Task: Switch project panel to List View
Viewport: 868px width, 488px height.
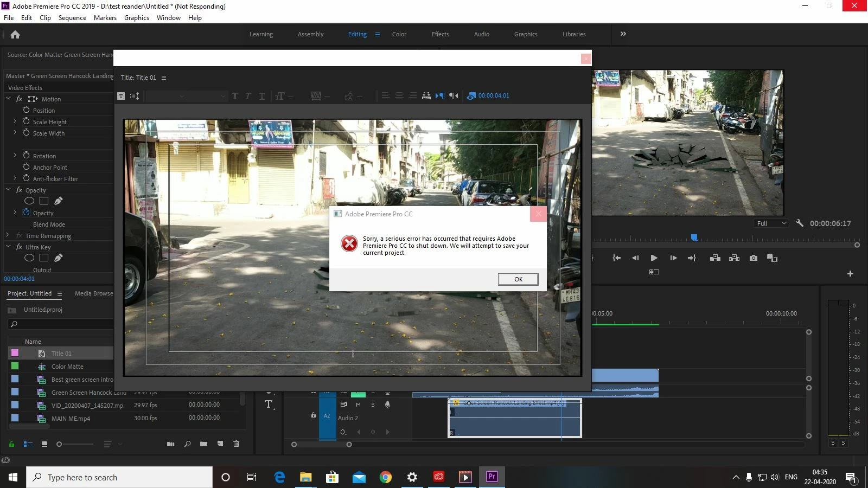Action: click(x=28, y=444)
